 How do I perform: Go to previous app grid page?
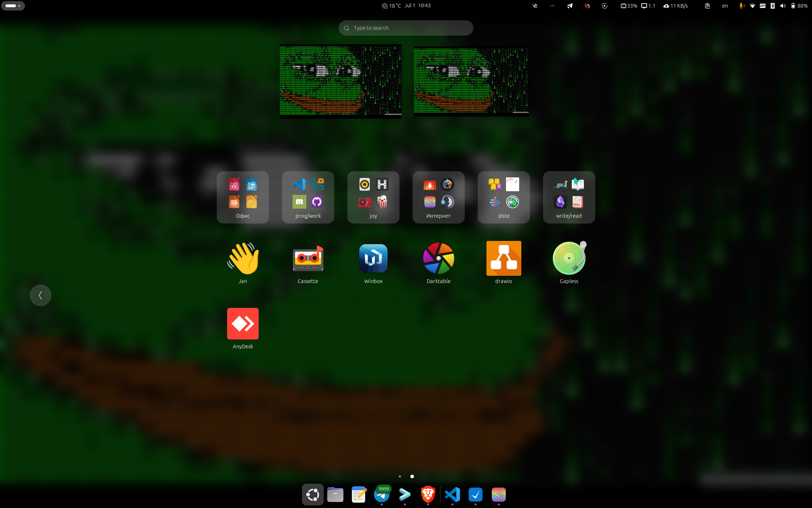(x=40, y=295)
